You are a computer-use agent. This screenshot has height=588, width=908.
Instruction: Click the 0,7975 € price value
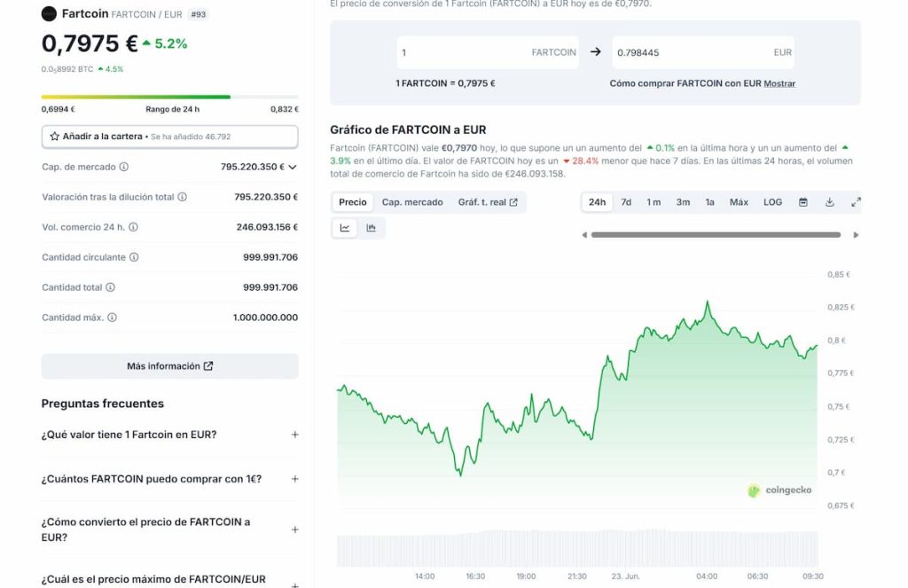pos(90,43)
